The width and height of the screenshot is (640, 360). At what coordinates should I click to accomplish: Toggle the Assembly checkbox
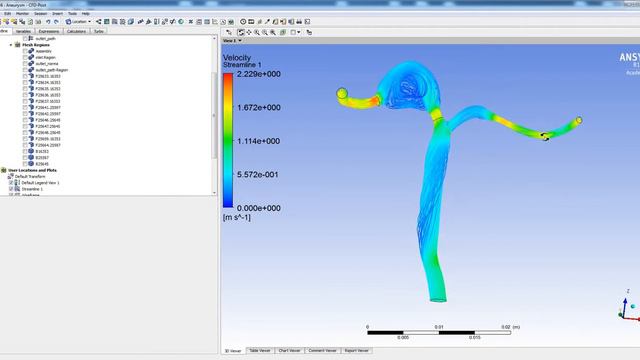25,51
